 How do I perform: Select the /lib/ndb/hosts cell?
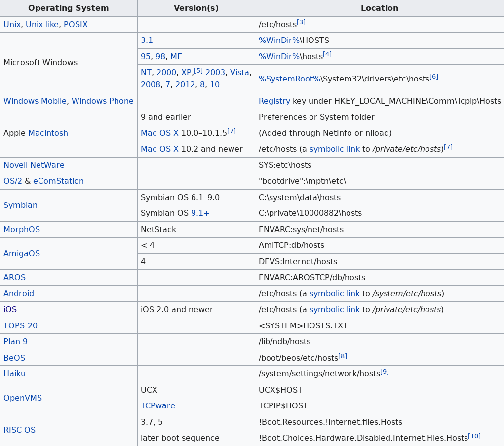pyautogui.click(x=380, y=341)
